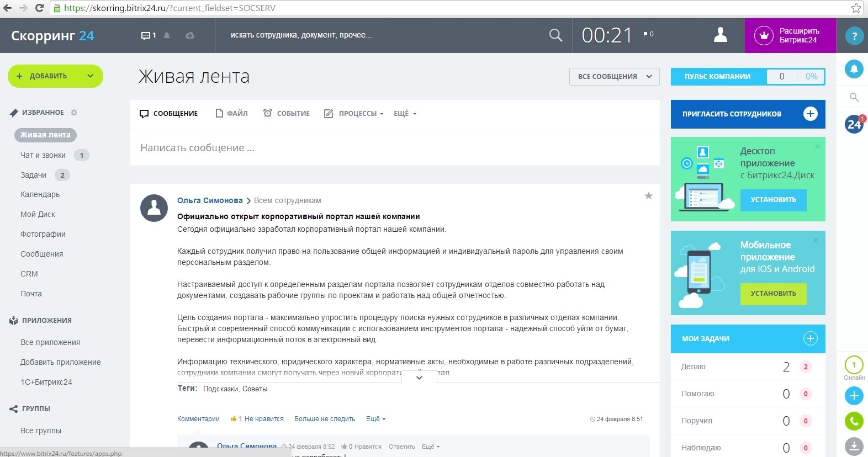Open favorites settings gear icon
868x457 pixels.
(x=74, y=113)
